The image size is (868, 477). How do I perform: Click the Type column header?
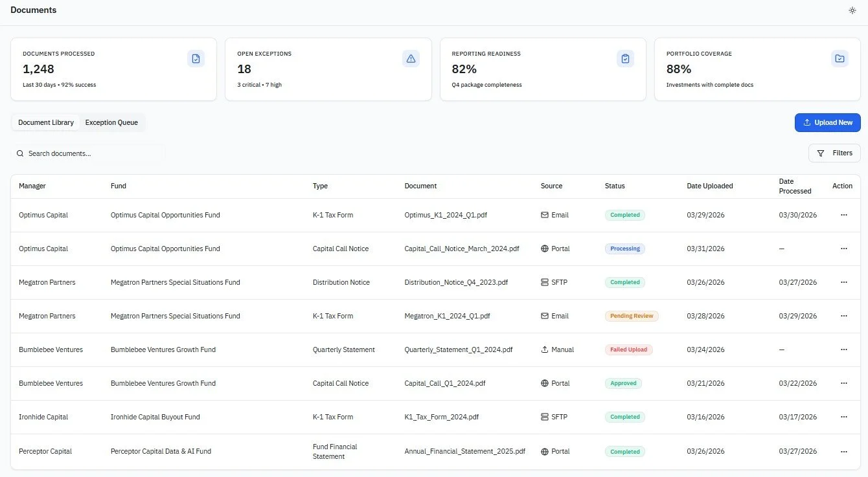coord(320,186)
